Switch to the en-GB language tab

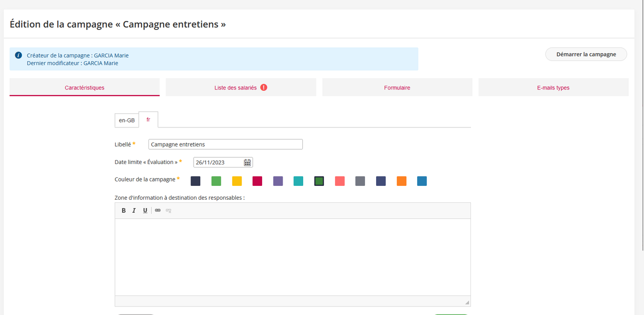(127, 120)
